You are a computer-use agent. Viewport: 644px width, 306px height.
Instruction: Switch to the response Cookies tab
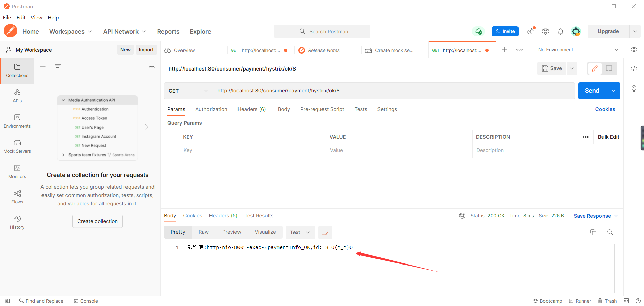(193, 216)
